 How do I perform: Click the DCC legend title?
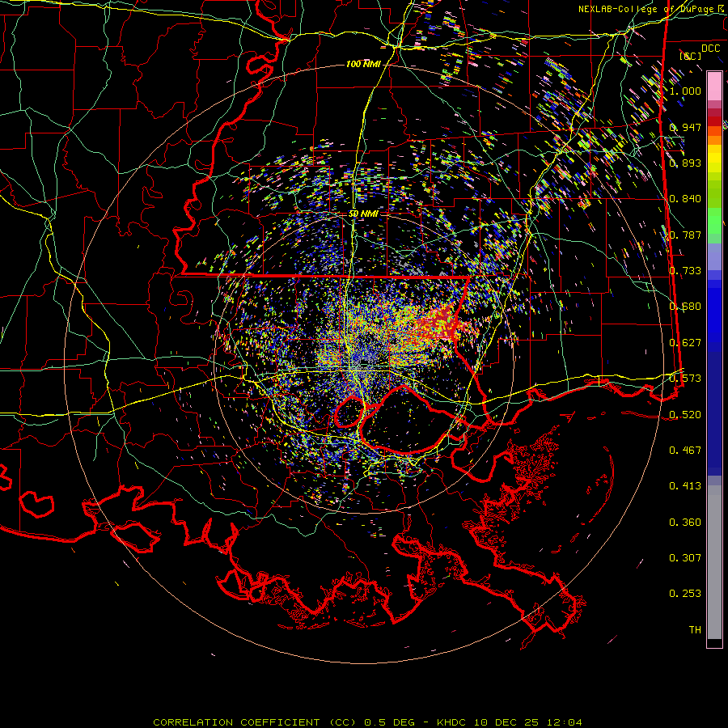(710, 49)
